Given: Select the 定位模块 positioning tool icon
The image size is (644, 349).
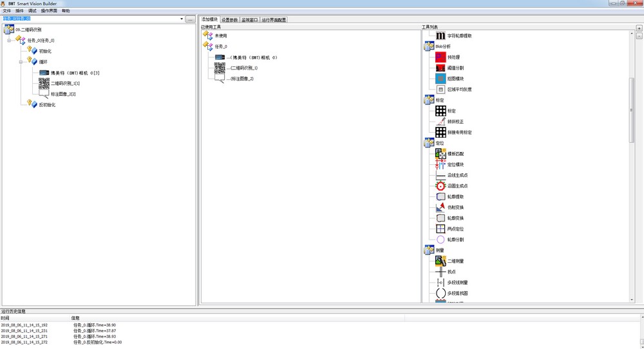Looking at the screenshot, I should (x=440, y=164).
